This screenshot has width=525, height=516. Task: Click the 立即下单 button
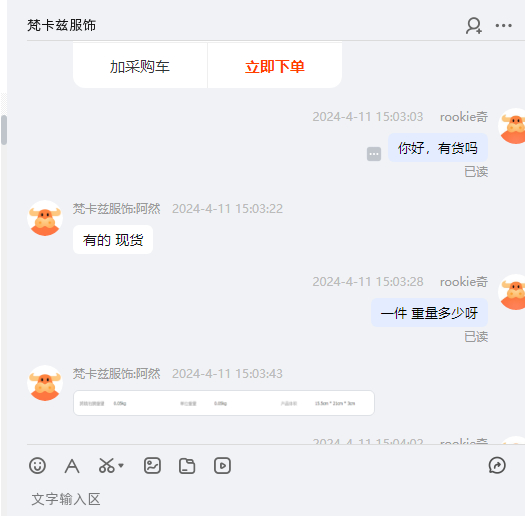pos(275,66)
